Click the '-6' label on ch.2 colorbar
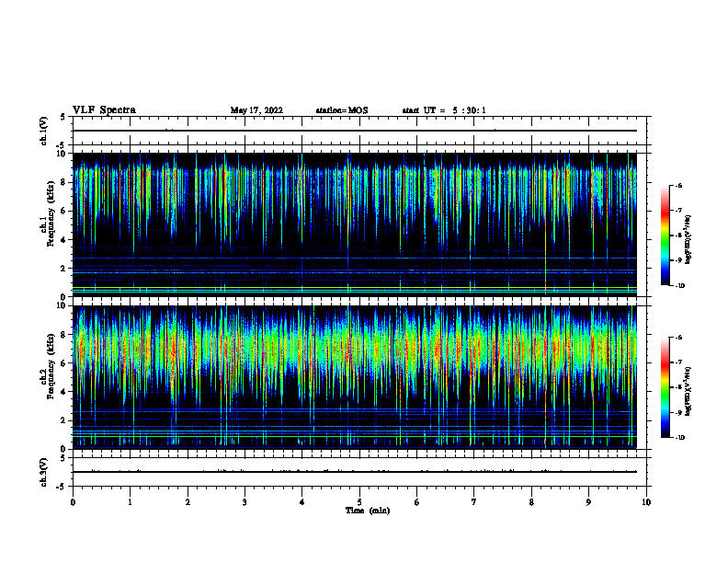 [x=679, y=338]
